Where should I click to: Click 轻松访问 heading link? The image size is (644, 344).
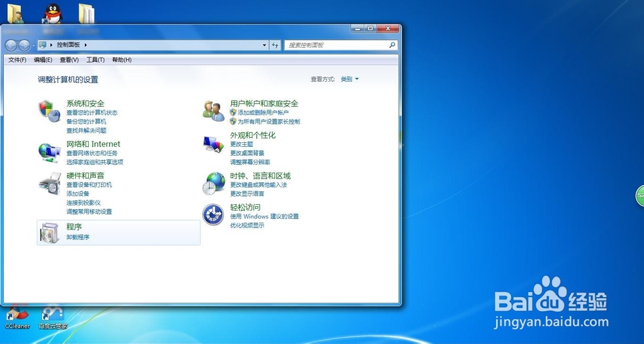click(245, 207)
